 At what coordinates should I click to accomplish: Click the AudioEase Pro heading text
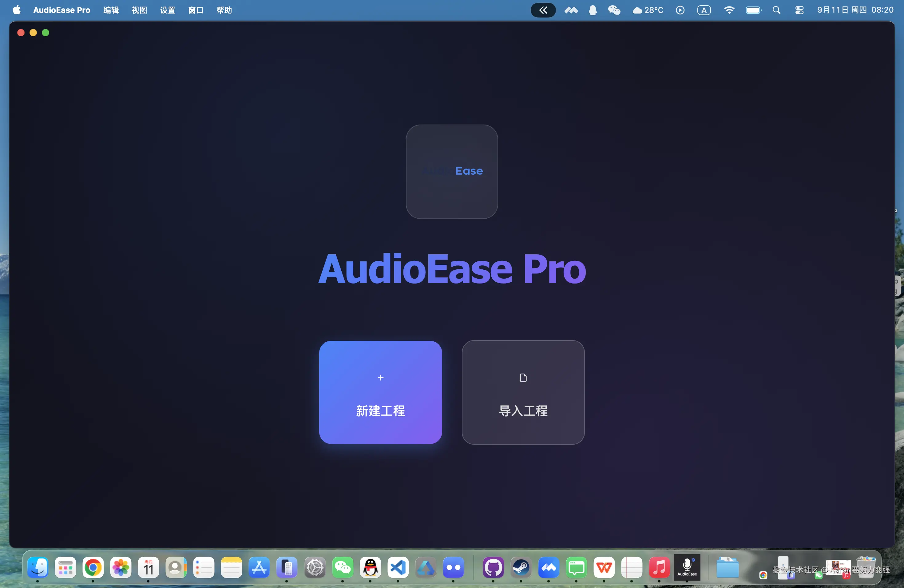[452, 269]
